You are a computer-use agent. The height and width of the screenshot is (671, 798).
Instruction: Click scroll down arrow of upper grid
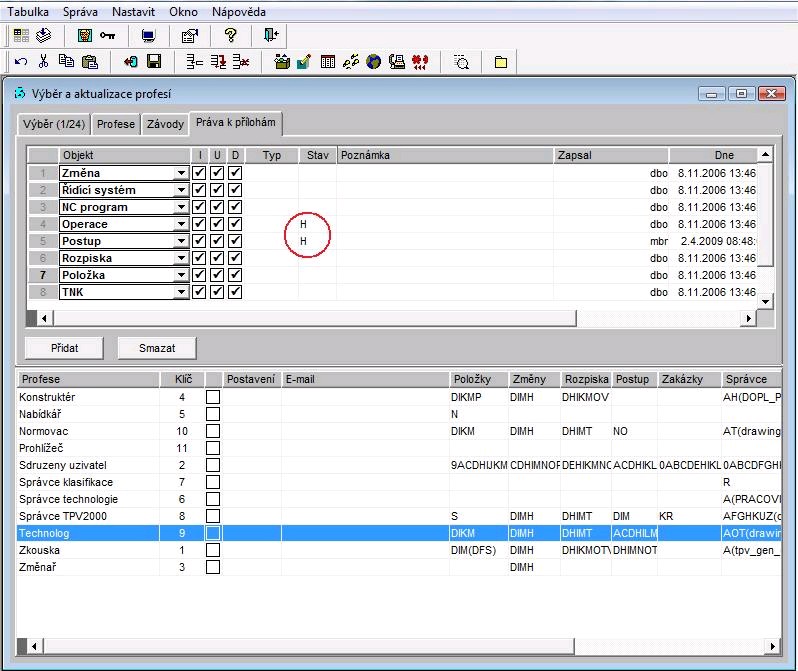[x=765, y=301]
